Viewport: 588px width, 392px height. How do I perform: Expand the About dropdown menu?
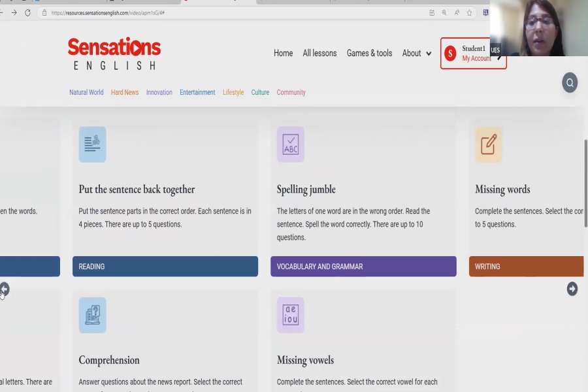(417, 54)
